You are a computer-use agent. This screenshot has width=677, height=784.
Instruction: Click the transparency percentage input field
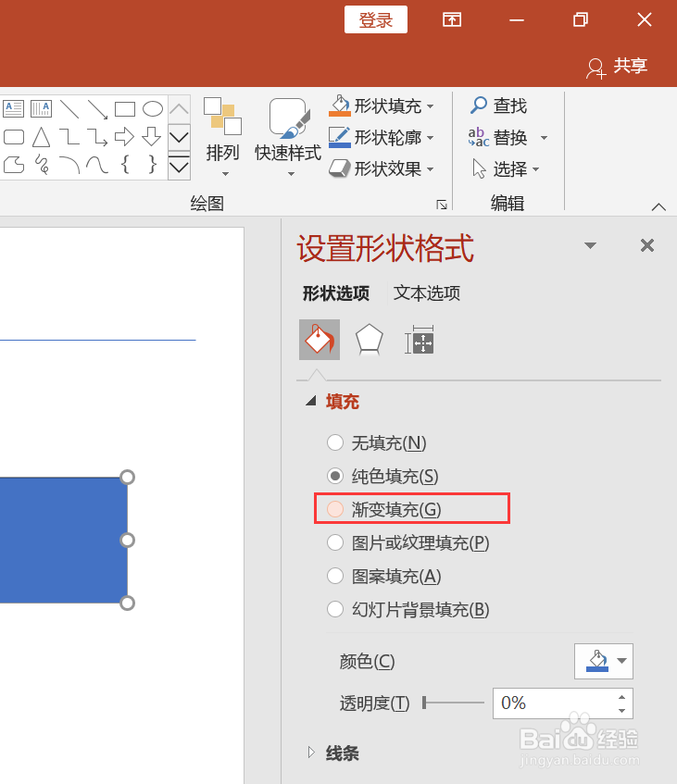(553, 703)
